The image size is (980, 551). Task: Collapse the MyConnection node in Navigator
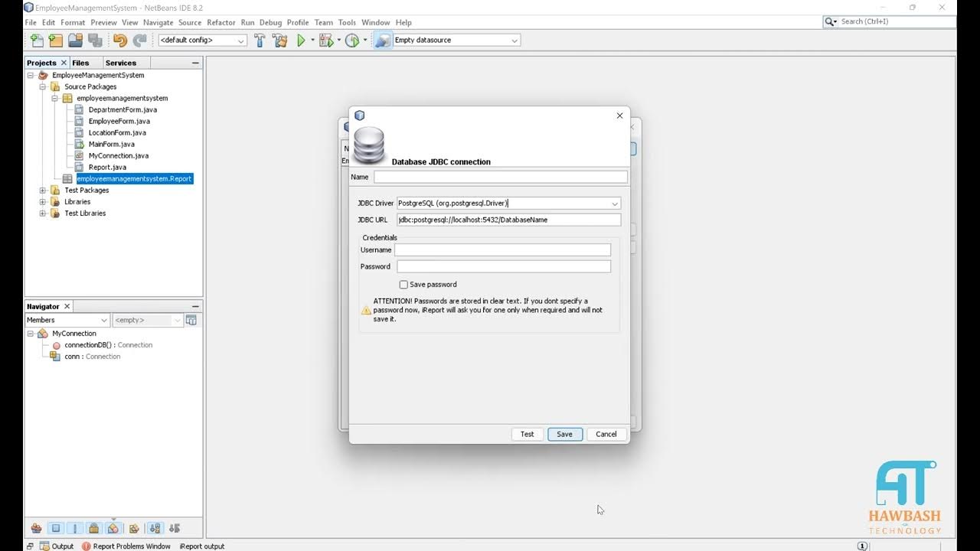coord(31,334)
